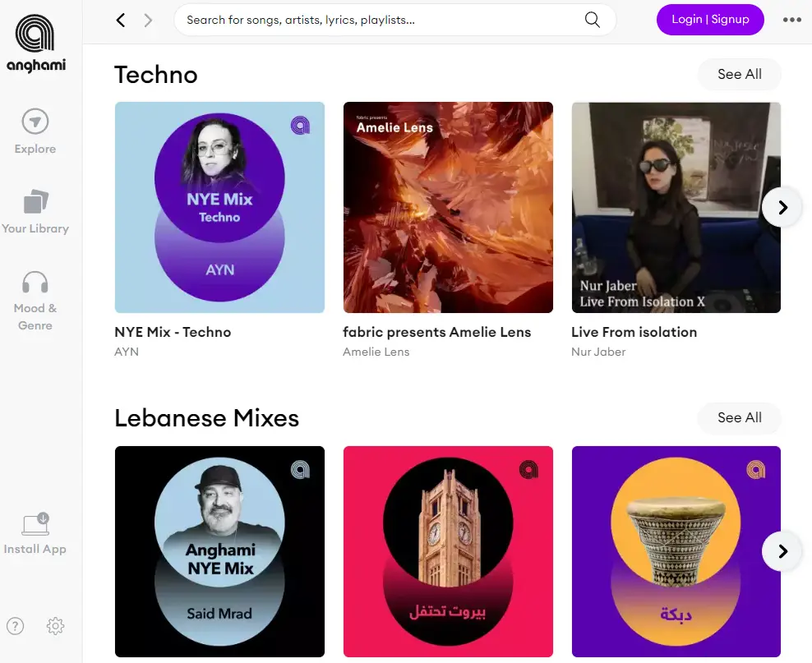Open Mood & Genre headphones icon
812x663 pixels.
coord(35,282)
